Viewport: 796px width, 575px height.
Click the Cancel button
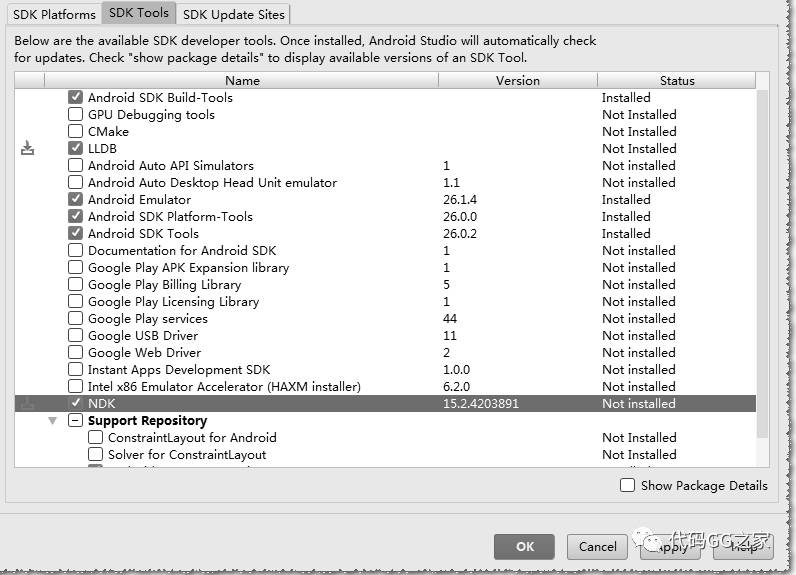coord(597,547)
